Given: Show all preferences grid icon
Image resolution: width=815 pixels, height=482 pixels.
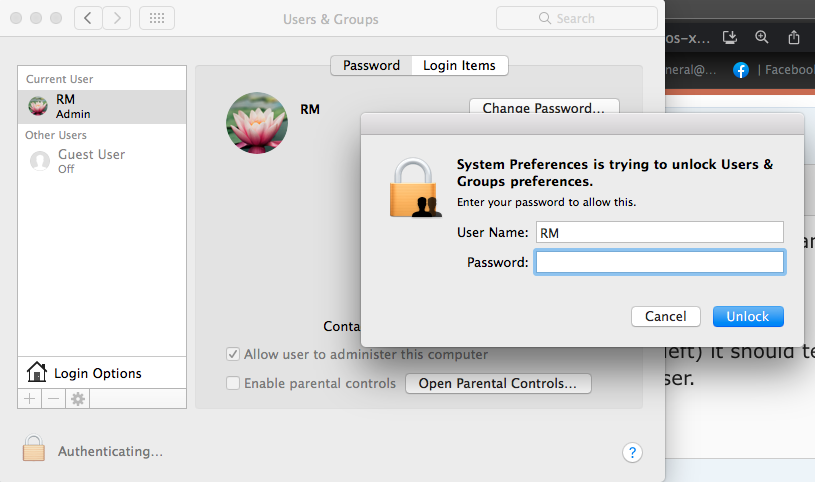Looking at the screenshot, I should tap(158, 18).
